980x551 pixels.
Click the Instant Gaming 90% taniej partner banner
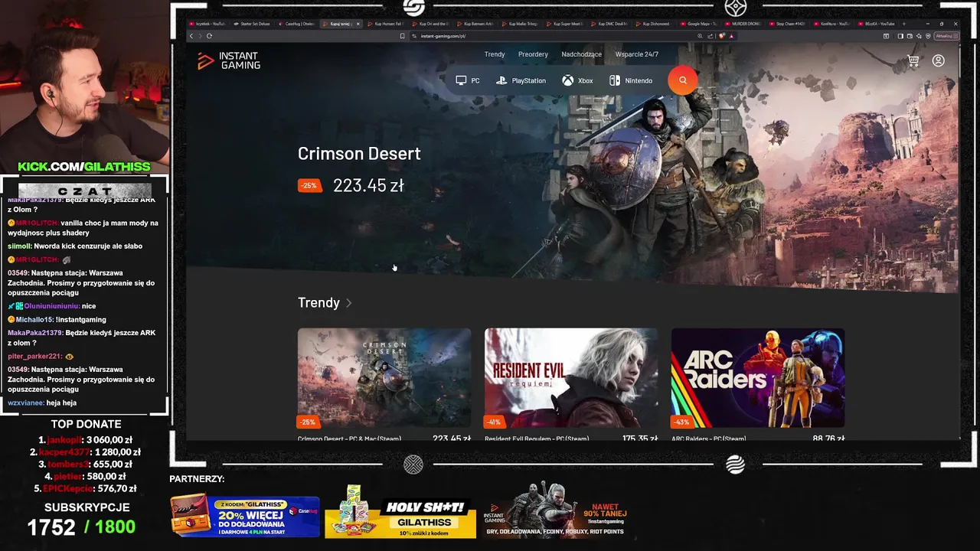(556, 510)
